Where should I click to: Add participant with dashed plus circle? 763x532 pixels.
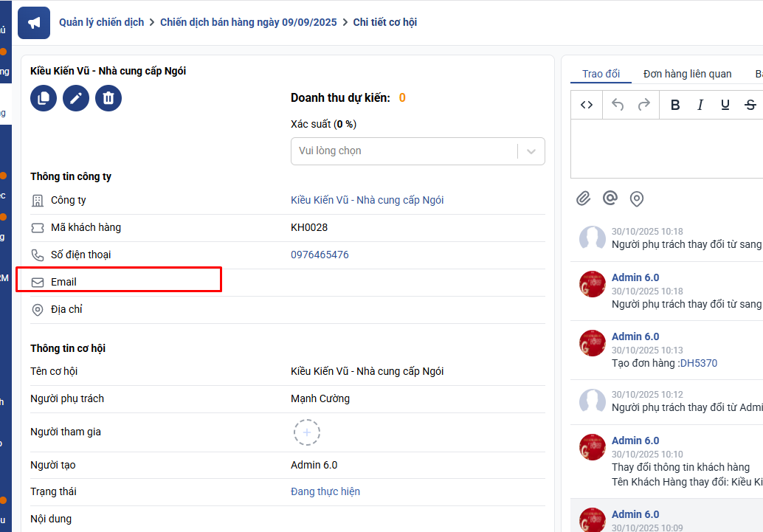(307, 432)
